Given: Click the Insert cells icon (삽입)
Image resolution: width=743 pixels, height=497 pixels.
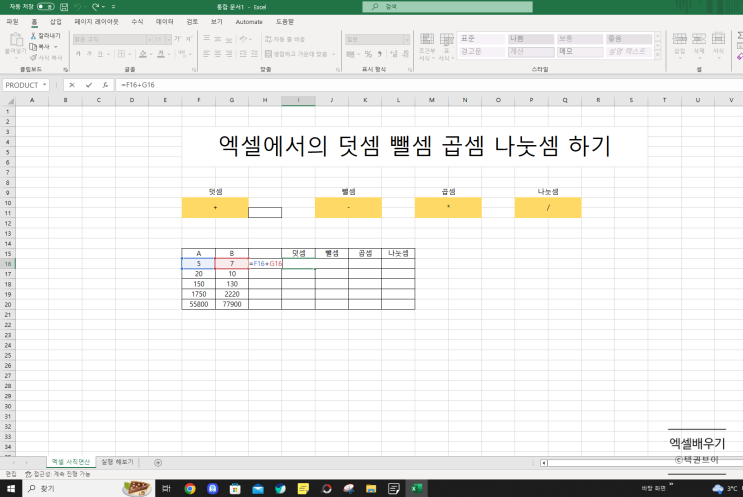Looking at the screenshot, I should coord(680,44).
